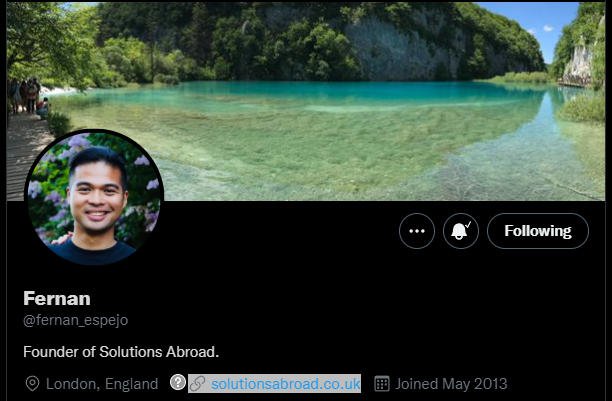
Task: Visit the solutionsabroad.co.uk link
Action: (x=286, y=384)
